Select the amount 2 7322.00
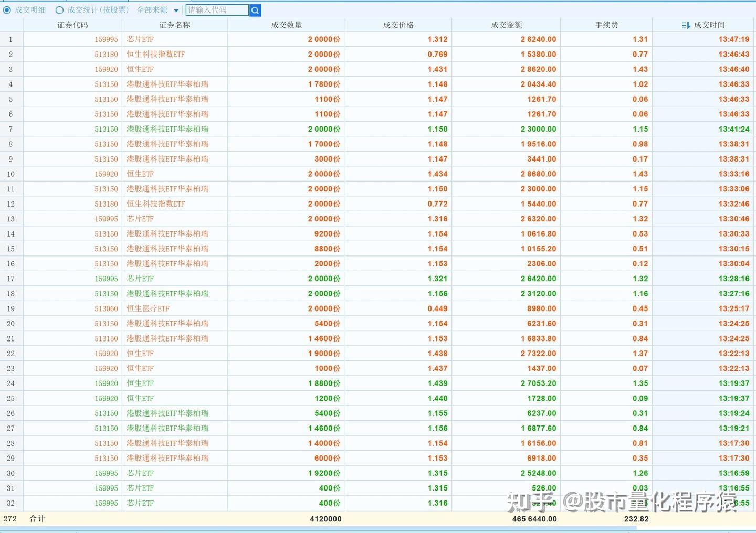Viewport: 756px width, 533px height. point(539,354)
